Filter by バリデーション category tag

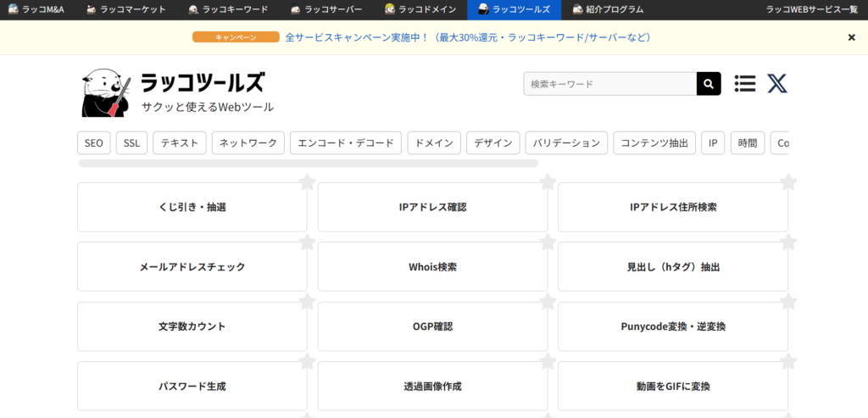[566, 142]
